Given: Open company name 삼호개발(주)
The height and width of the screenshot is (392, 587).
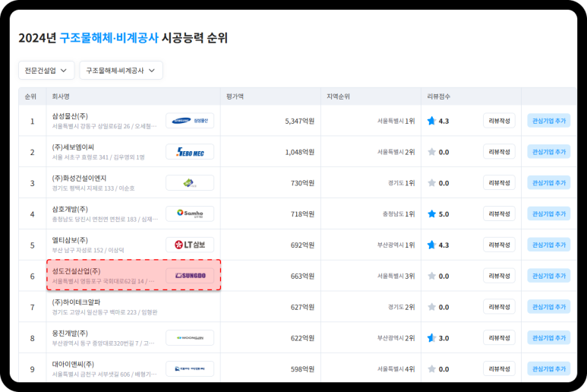Looking at the screenshot, I should [x=70, y=209].
